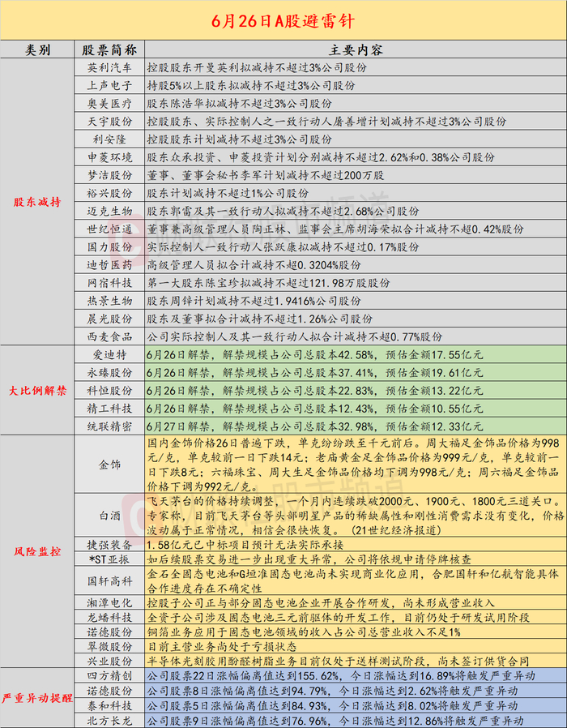Viewport: 567px width, 728px height.
Task: Click the 白酒 row label
Action: pyautogui.click(x=109, y=516)
